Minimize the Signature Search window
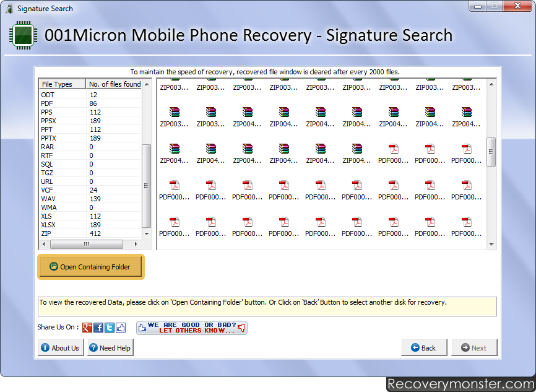Image resolution: width=536 pixels, height=392 pixels. [478, 6]
